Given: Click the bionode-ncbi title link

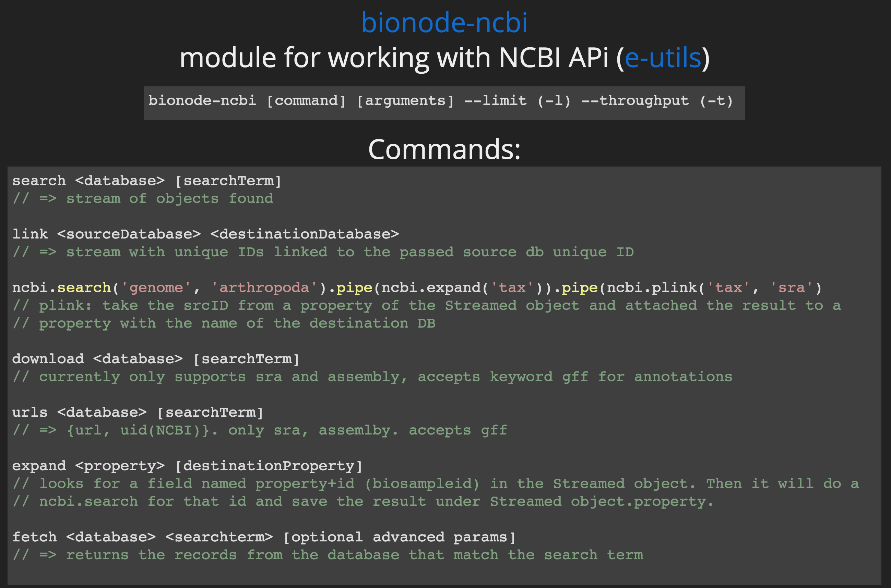Looking at the screenshot, I should [x=445, y=20].
